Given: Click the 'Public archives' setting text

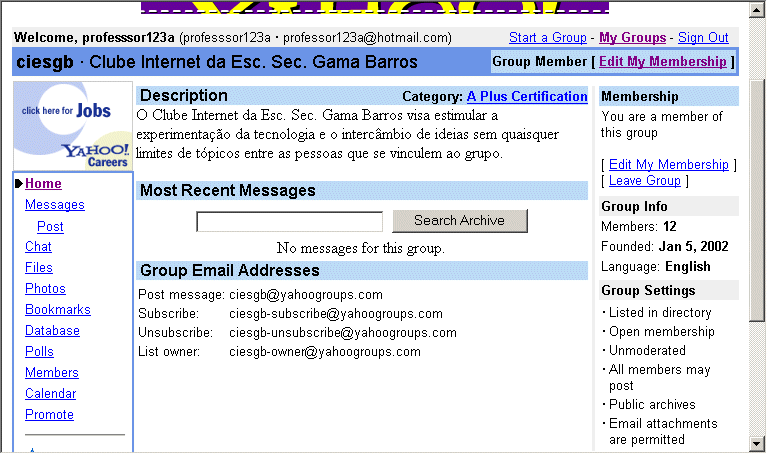Looking at the screenshot, I should tap(652, 405).
